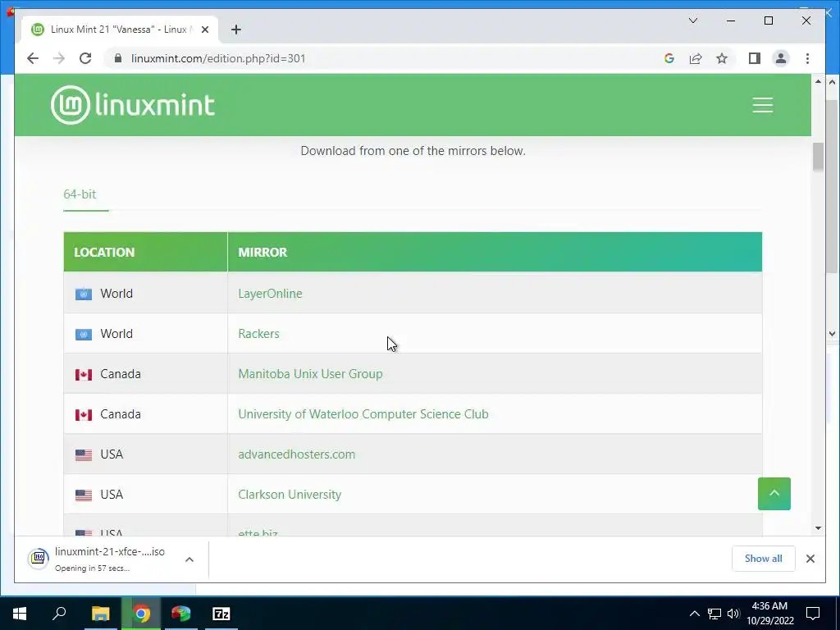
Task: Click the page scrollbar up arrow
Action: tap(818, 81)
